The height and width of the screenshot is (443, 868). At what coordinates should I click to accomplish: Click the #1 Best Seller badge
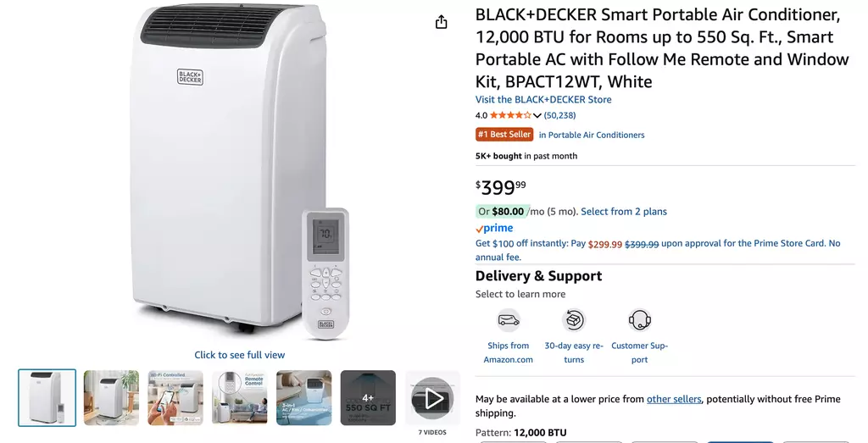coord(504,135)
